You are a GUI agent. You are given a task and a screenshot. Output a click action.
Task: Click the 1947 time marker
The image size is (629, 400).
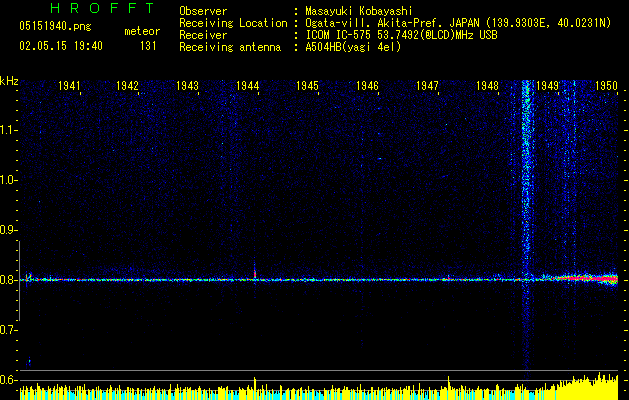tap(428, 86)
